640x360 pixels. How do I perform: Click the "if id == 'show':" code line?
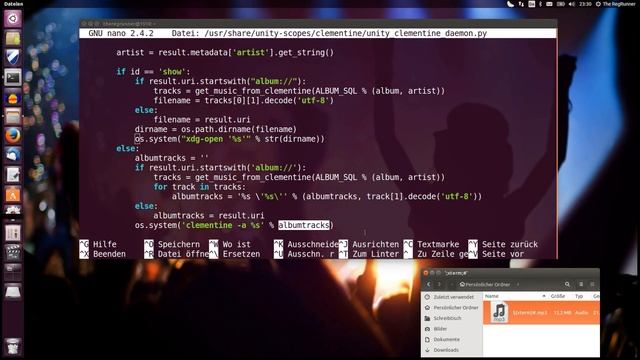tap(153, 71)
